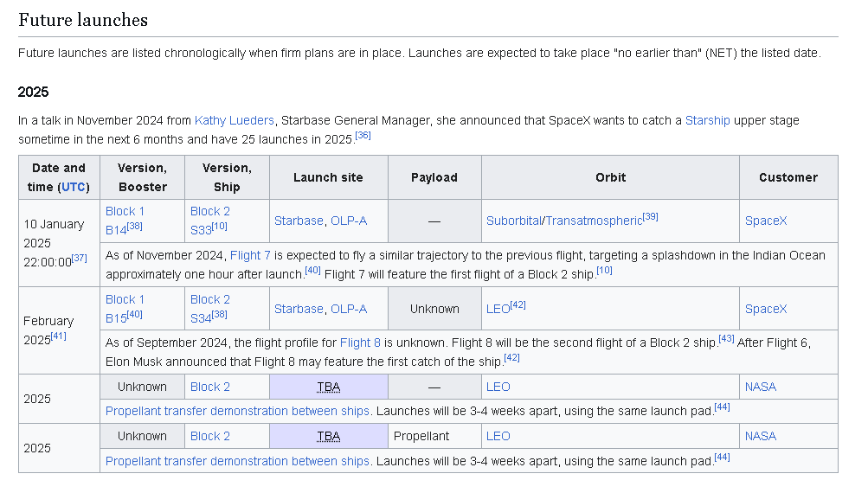Open Block 2 link in 10 January row
This screenshot has width=868, height=493.
coord(210,211)
